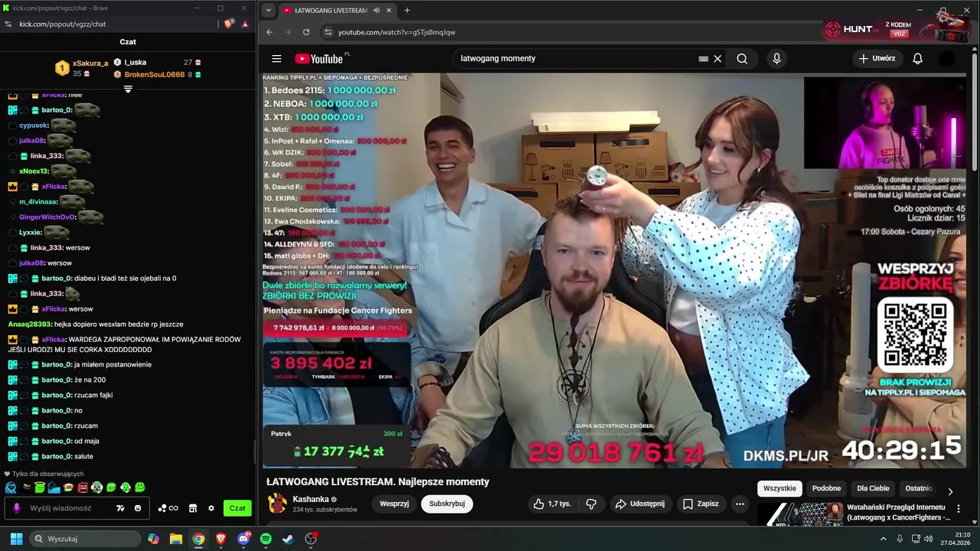Click the Wesprzyj button under video
The height and width of the screenshot is (551, 980).
pyautogui.click(x=394, y=504)
